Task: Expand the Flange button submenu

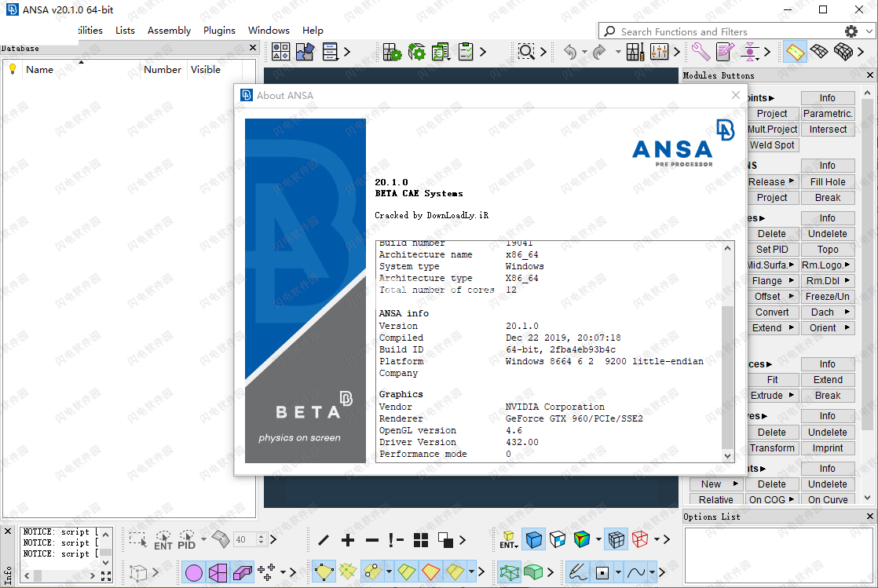Action: (791, 280)
